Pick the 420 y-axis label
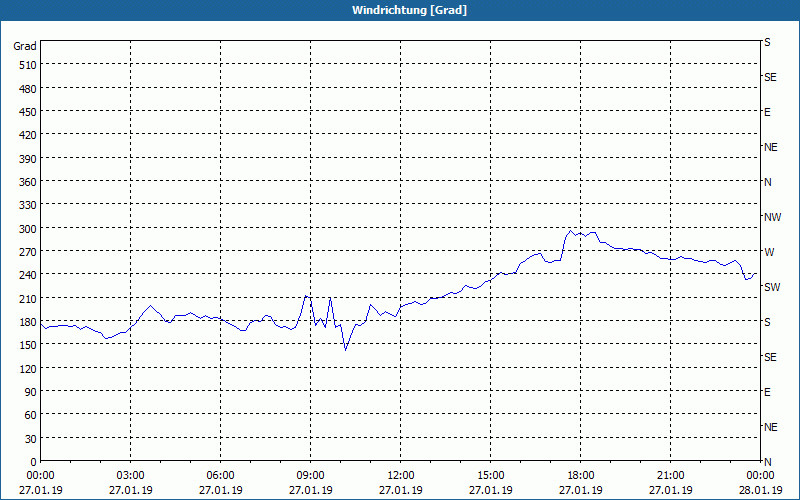800x500 pixels. pyautogui.click(x=28, y=136)
